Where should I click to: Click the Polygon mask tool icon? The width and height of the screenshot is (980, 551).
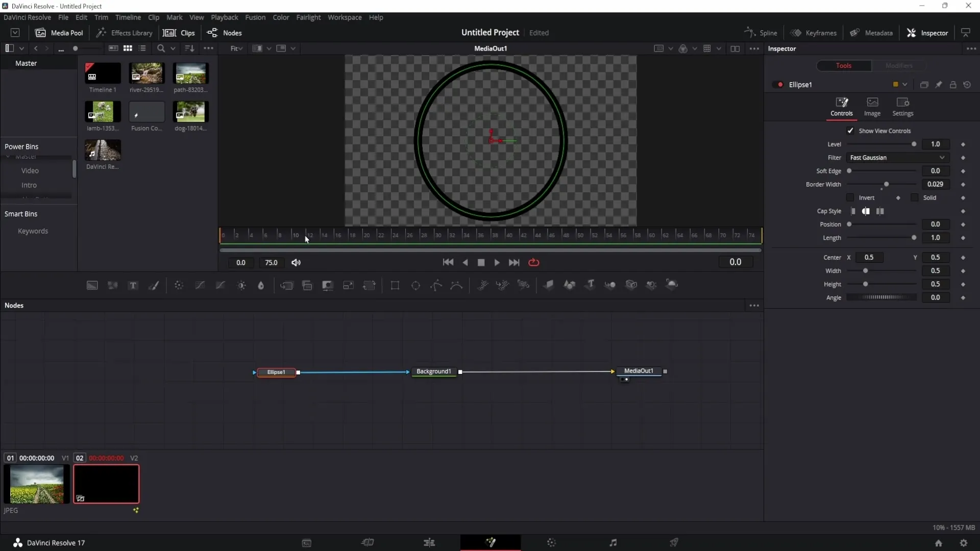point(437,285)
